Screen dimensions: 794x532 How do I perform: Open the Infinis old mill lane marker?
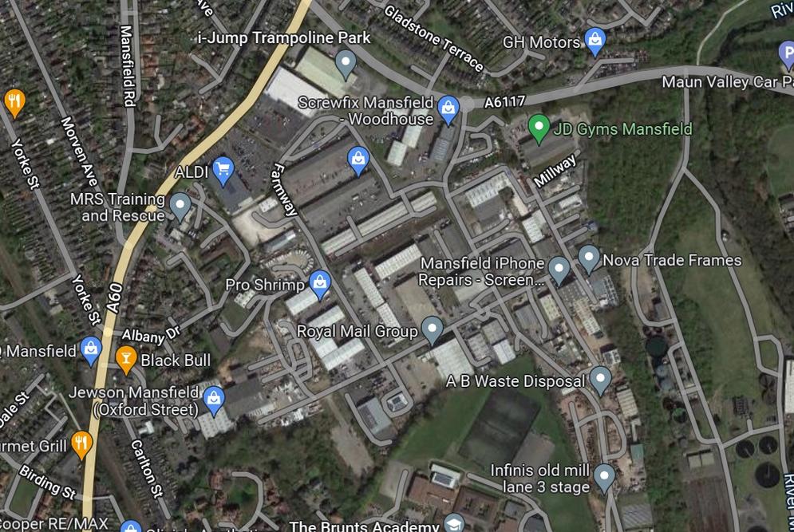pos(603,477)
